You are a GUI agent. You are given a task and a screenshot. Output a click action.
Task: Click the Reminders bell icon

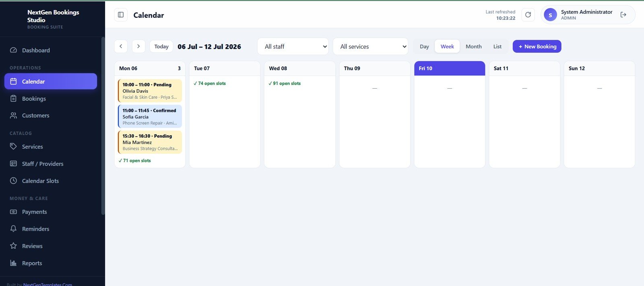point(13,229)
